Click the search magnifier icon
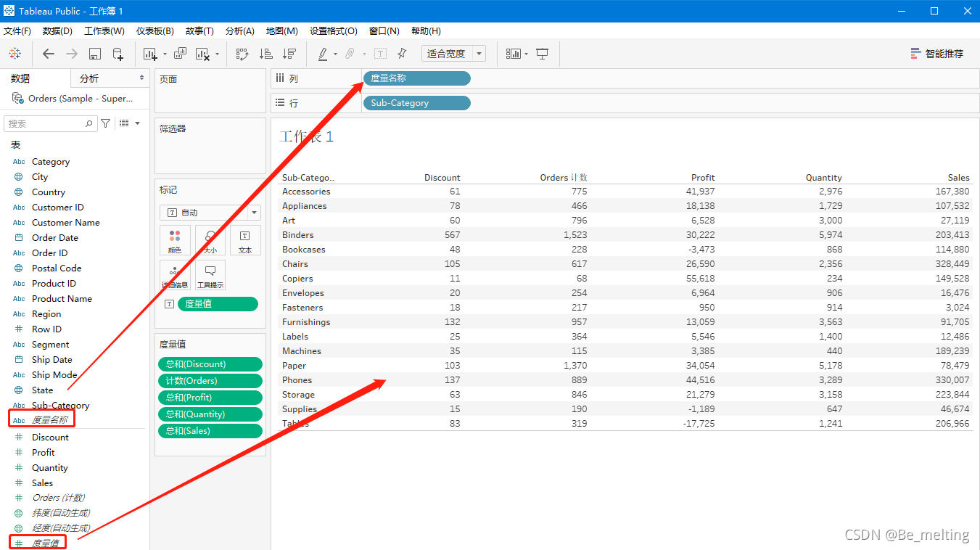The width and height of the screenshot is (980, 550). pos(89,124)
